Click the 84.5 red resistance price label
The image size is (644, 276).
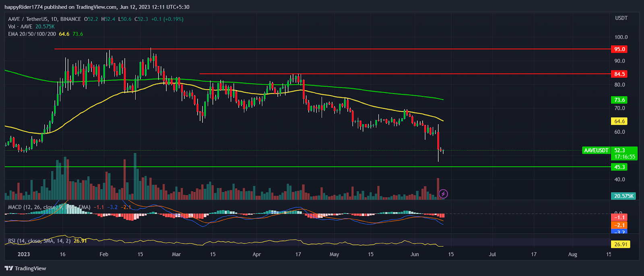point(619,74)
